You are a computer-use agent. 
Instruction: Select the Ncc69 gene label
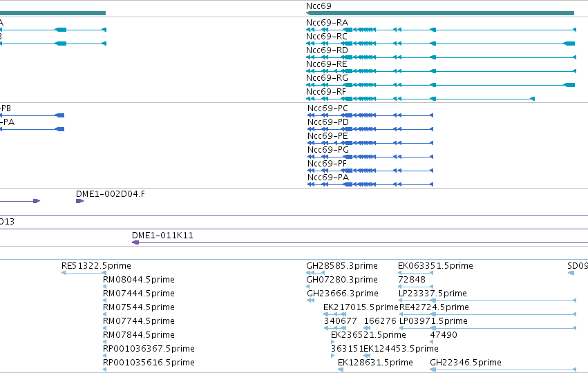[319, 6]
